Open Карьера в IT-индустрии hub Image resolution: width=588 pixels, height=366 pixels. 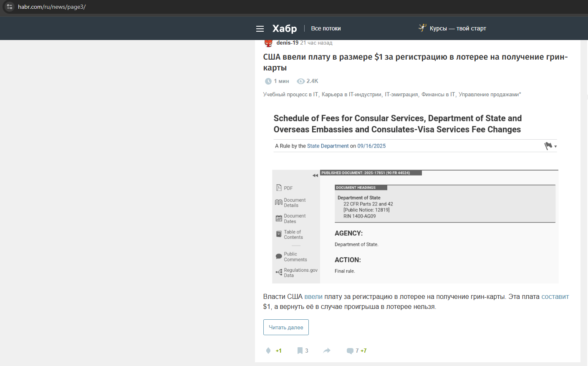351,95
